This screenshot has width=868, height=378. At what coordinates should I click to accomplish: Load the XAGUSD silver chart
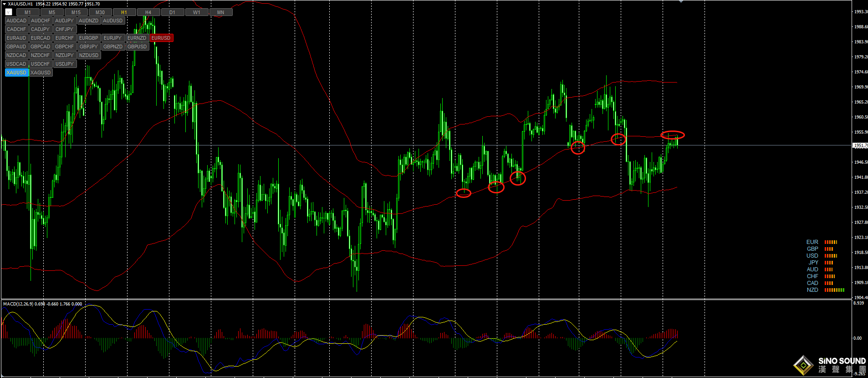[x=41, y=72]
